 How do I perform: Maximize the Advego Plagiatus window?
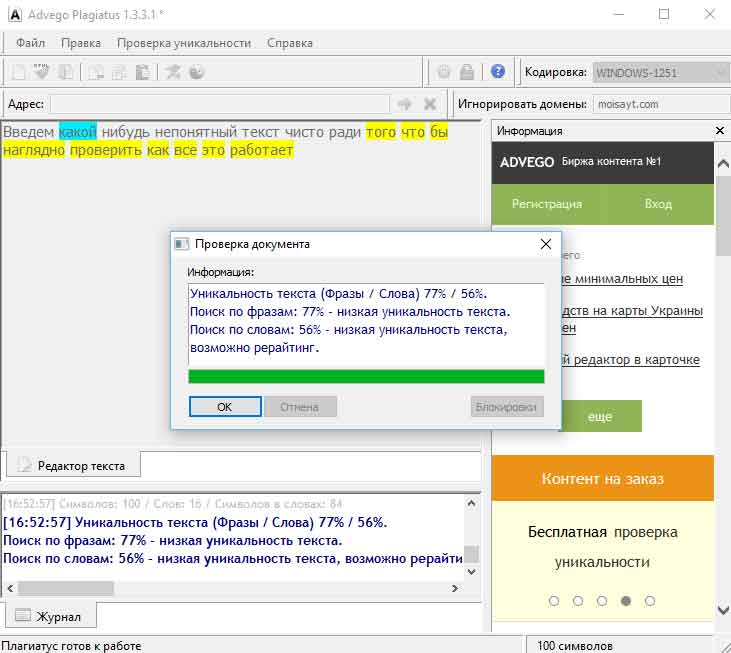[664, 14]
